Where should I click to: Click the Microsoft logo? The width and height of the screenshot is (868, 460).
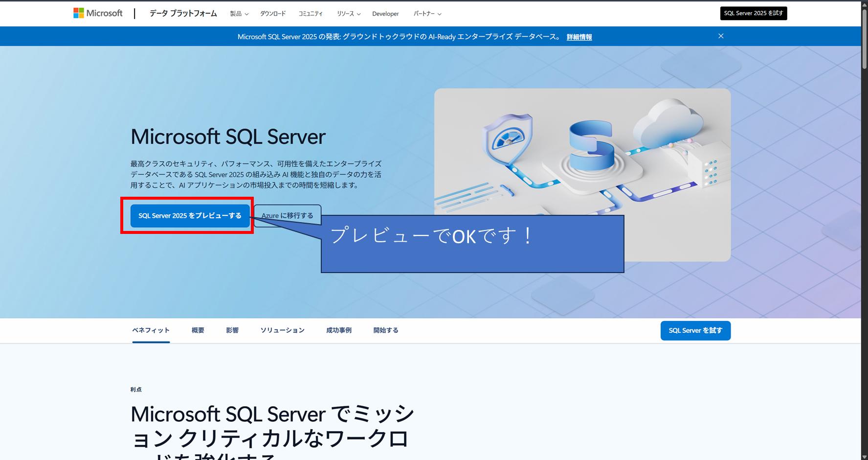[x=97, y=13]
